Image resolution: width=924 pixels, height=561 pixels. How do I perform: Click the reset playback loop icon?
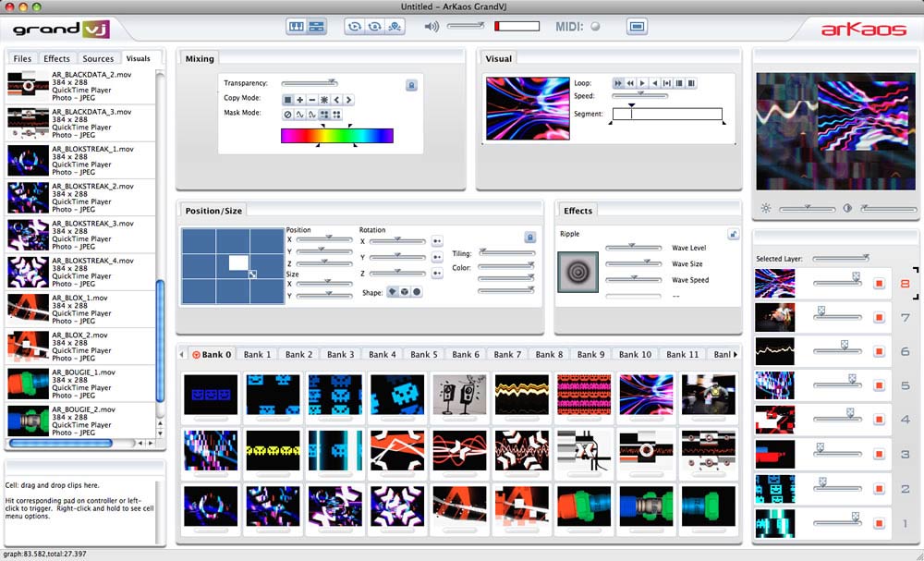(x=355, y=27)
